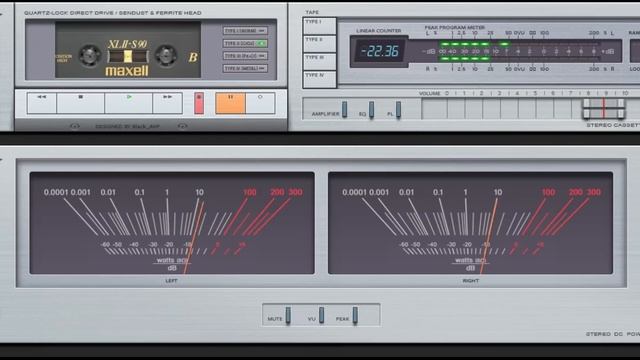Toggle the VU meter mode switch

pyautogui.click(x=322, y=315)
